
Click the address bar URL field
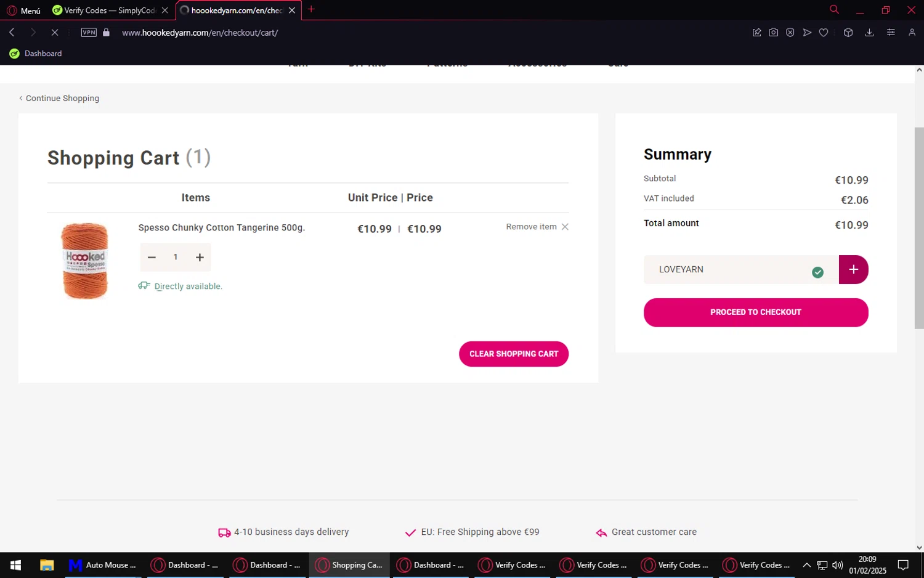click(x=200, y=33)
